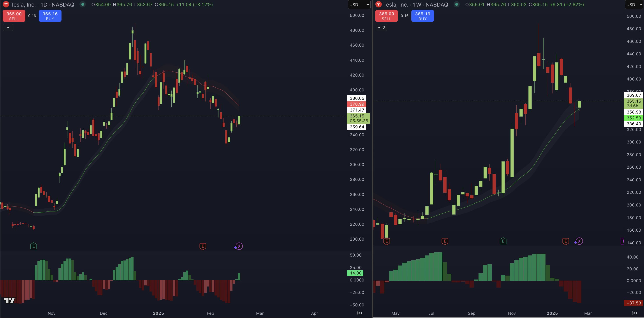Click the 386.65 price label on daily chart
Viewport: 644px width, 318px height.
(x=357, y=98)
